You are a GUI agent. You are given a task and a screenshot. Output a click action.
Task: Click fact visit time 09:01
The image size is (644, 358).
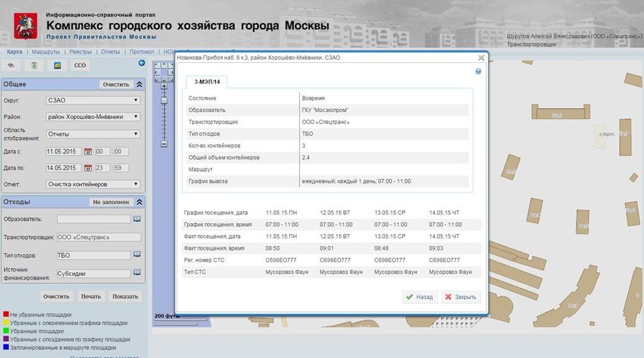point(327,248)
